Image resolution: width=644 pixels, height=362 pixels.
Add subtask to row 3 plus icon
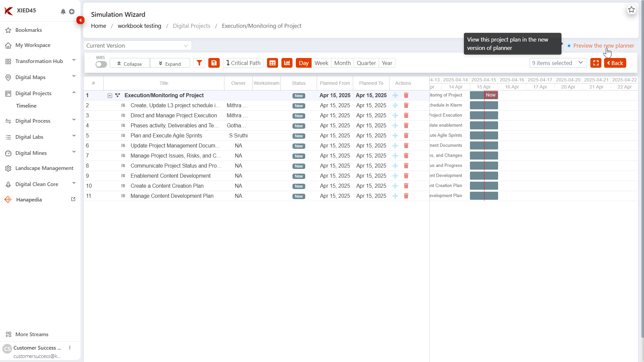[x=395, y=116]
